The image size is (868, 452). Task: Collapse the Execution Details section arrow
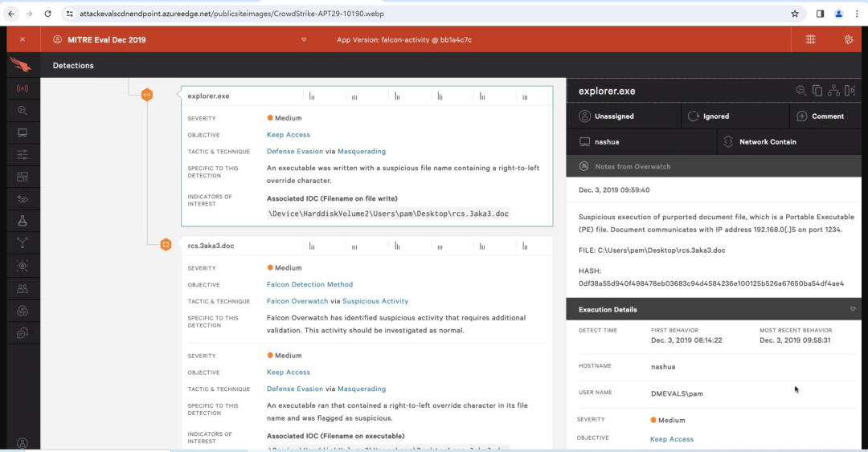click(853, 309)
